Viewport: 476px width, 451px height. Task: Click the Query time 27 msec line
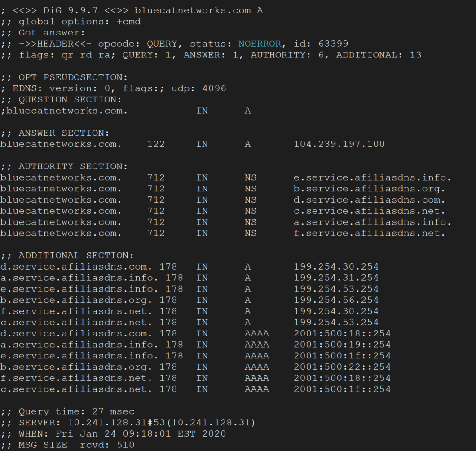pyautogui.click(x=67, y=411)
